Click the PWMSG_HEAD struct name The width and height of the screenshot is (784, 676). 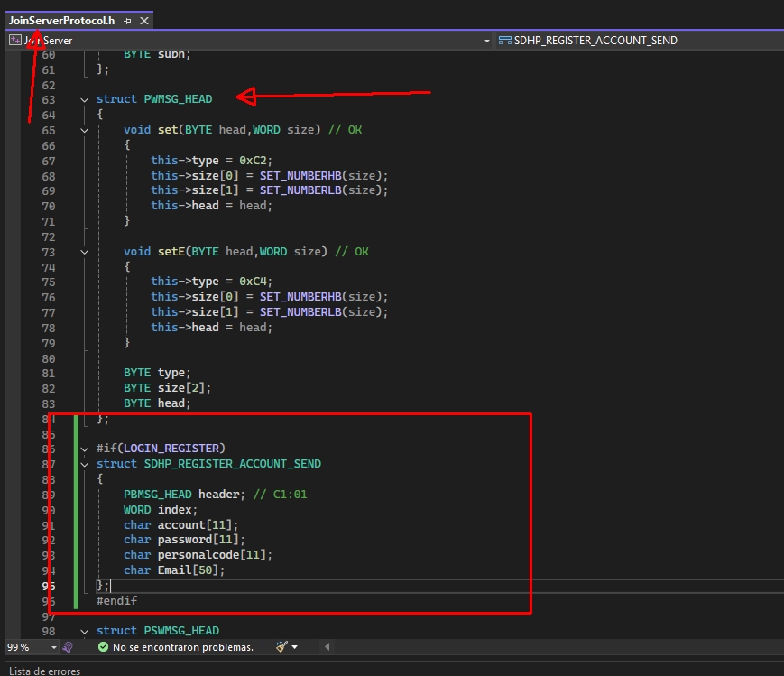tap(178, 99)
